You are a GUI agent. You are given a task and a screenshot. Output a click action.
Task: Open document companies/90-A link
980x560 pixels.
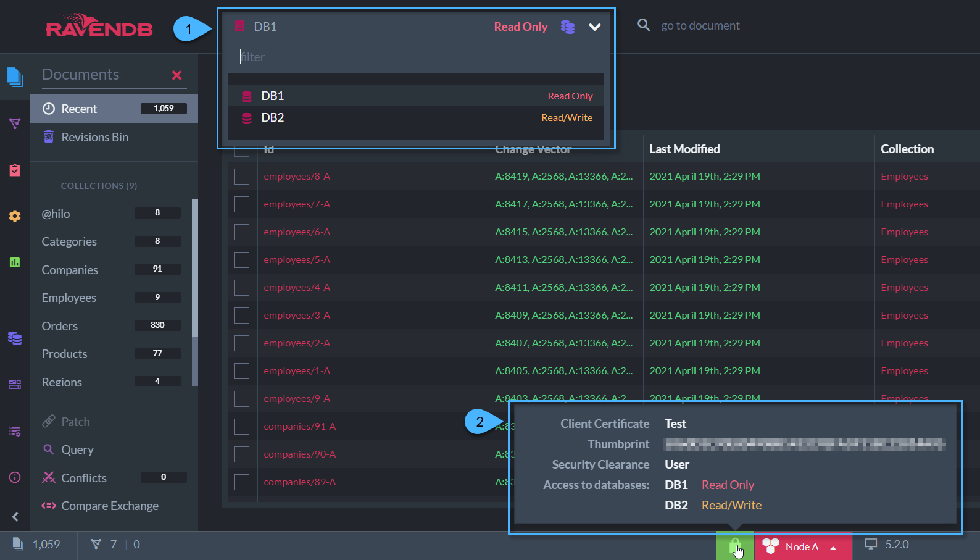point(300,454)
